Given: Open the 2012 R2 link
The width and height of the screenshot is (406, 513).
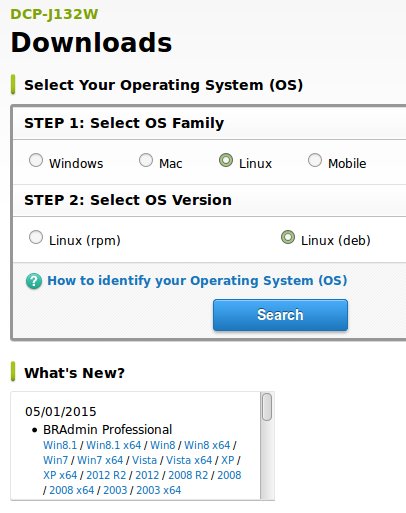Looking at the screenshot, I should tap(106, 475).
